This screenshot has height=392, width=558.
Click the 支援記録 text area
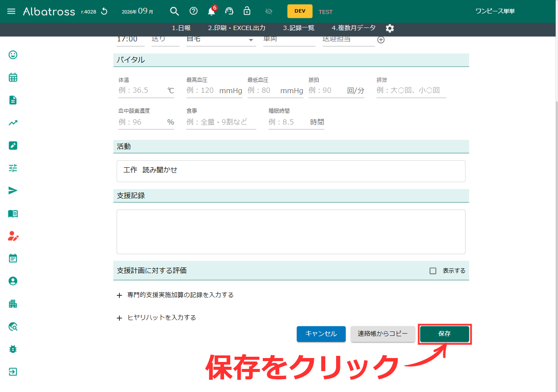291,232
